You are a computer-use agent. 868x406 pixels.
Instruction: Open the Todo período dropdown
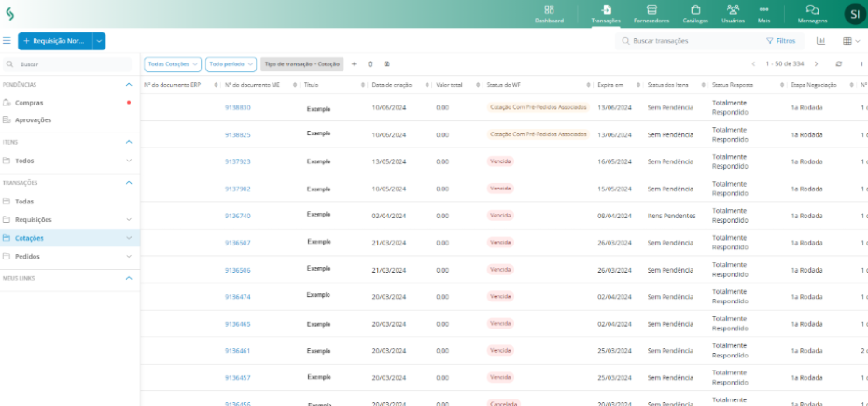pyautogui.click(x=230, y=64)
